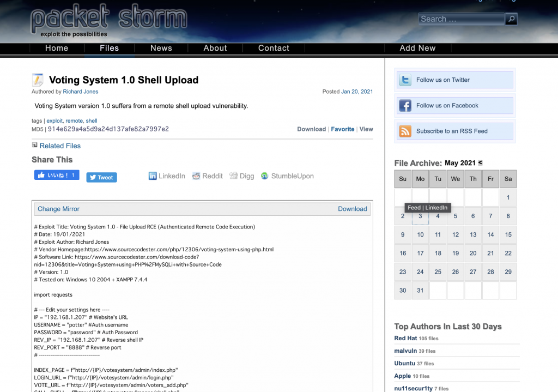The image size is (558, 392).
Task: Open top author malvuln
Action: coord(405,351)
